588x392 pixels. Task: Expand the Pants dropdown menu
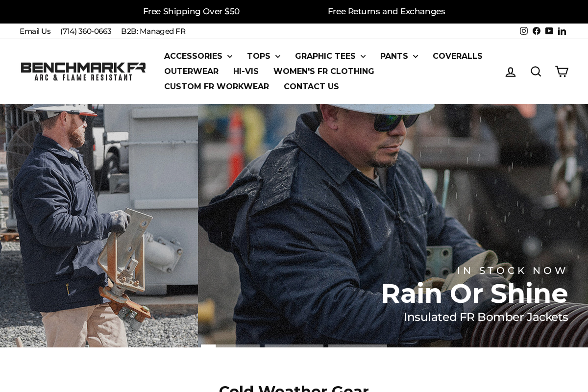click(399, 56)
